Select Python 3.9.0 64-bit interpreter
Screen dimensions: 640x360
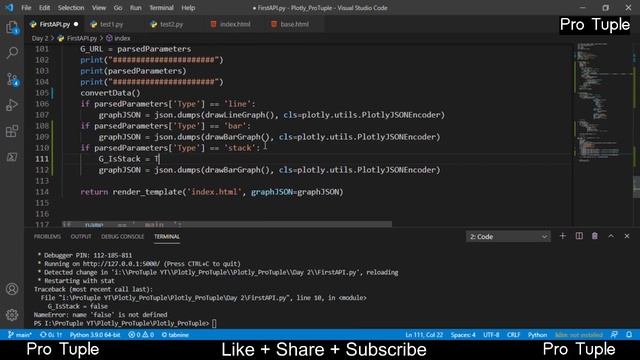95,335
